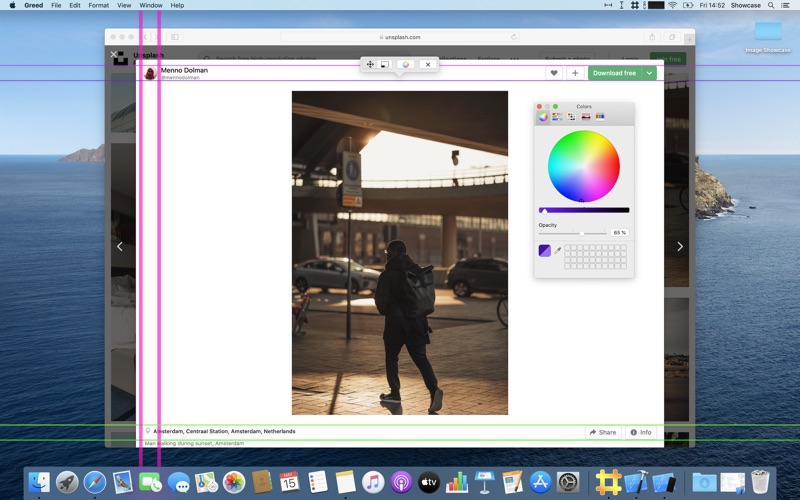Click the Safari address bar showing unsplash.com
Screen dimensions: 800x500
[x=400, y=37]
